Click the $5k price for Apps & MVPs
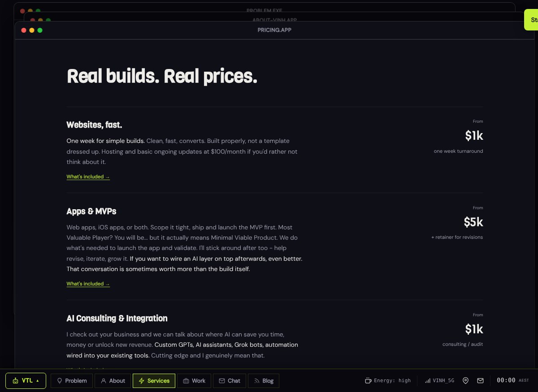The width and height of the screenshot is (538, 392). click(473, 222)
